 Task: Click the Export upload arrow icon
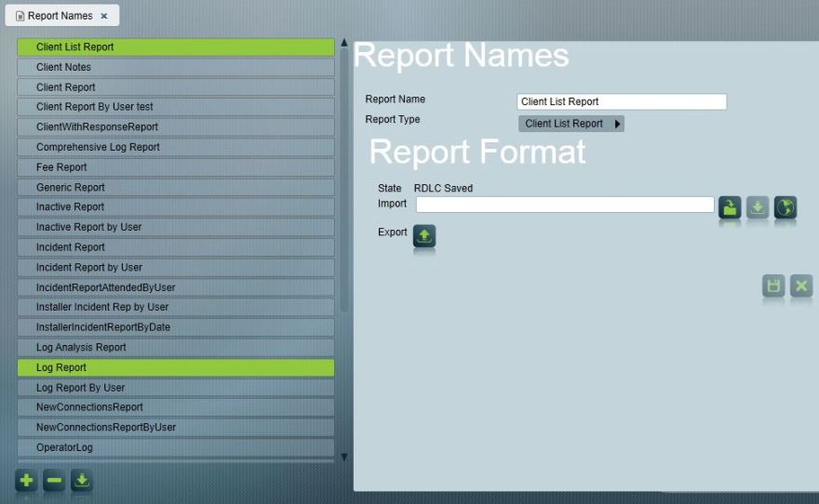424,236
